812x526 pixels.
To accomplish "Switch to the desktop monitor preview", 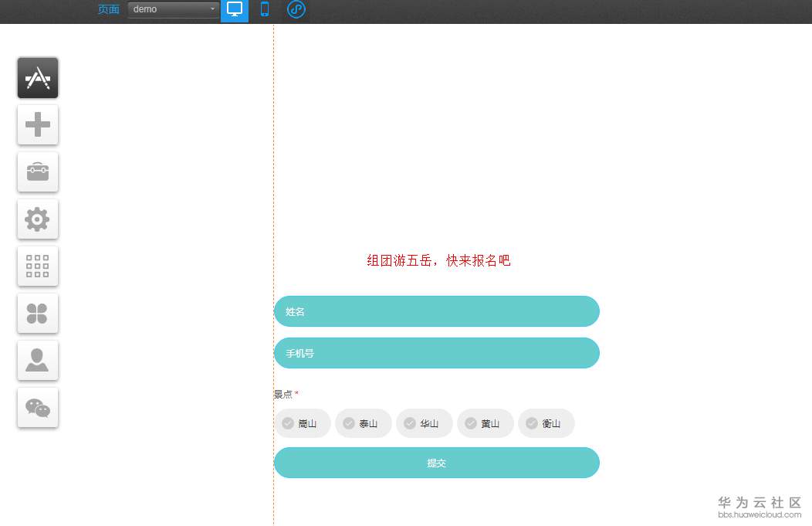I will click(x=234, y=10).
